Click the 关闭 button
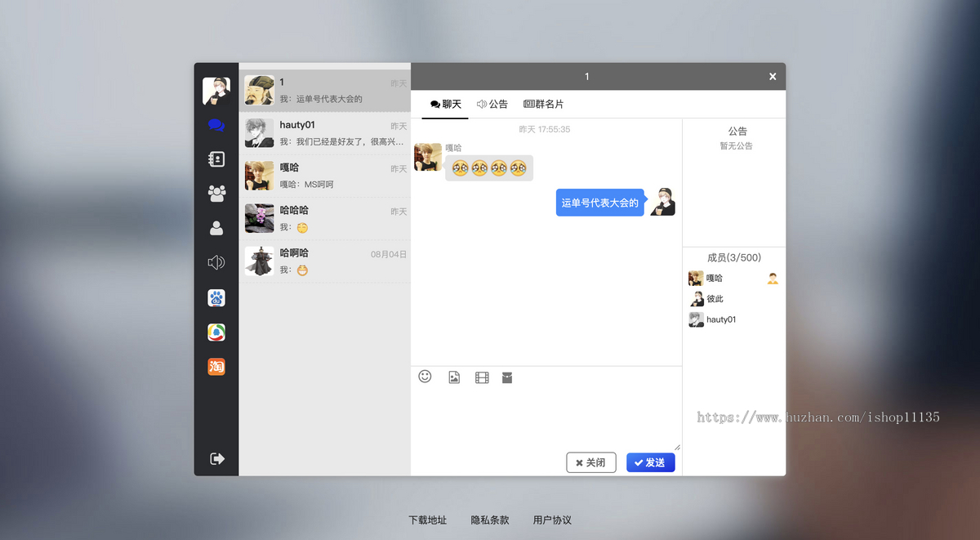Image resolution: width=980 pixels, height=540 pixels. pos(591,462)
